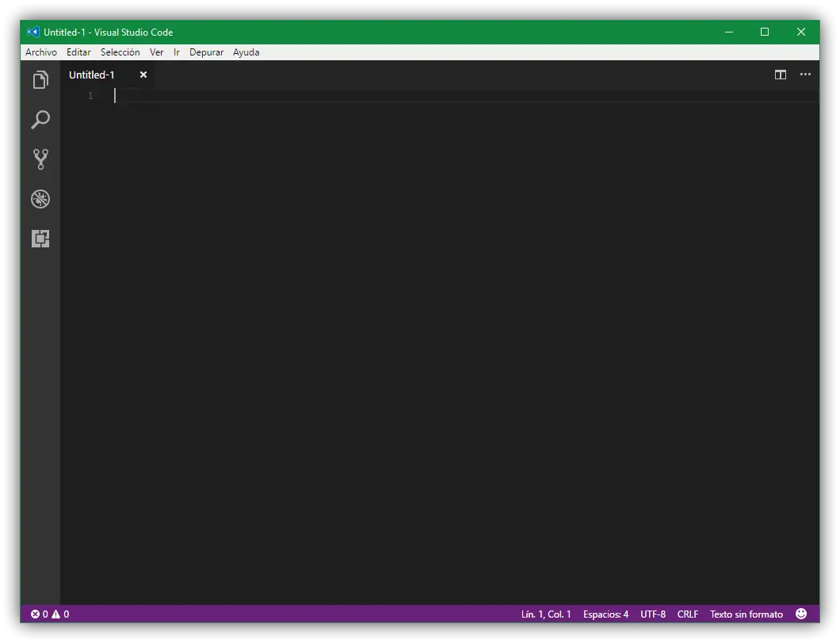Open the Depurar menu
840x643 pixels.
pos(206,52)
